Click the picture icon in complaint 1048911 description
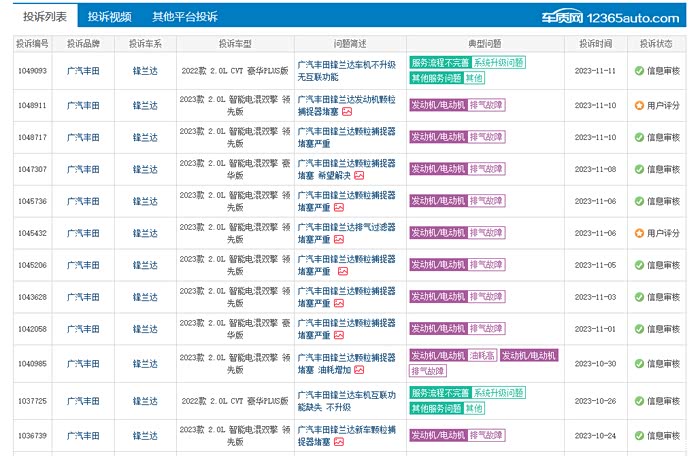Screen dimensions: 700x456 click(347, 112)
